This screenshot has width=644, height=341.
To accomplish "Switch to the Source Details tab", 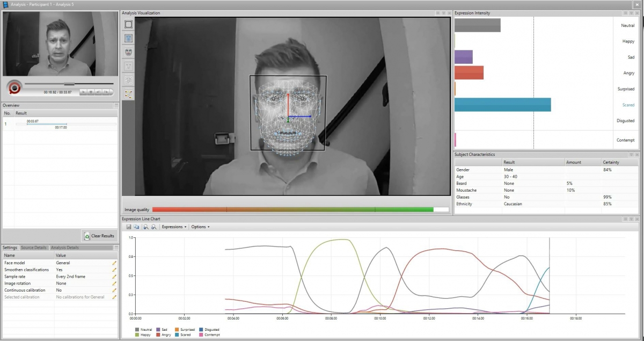I will [x=33, y=248].
